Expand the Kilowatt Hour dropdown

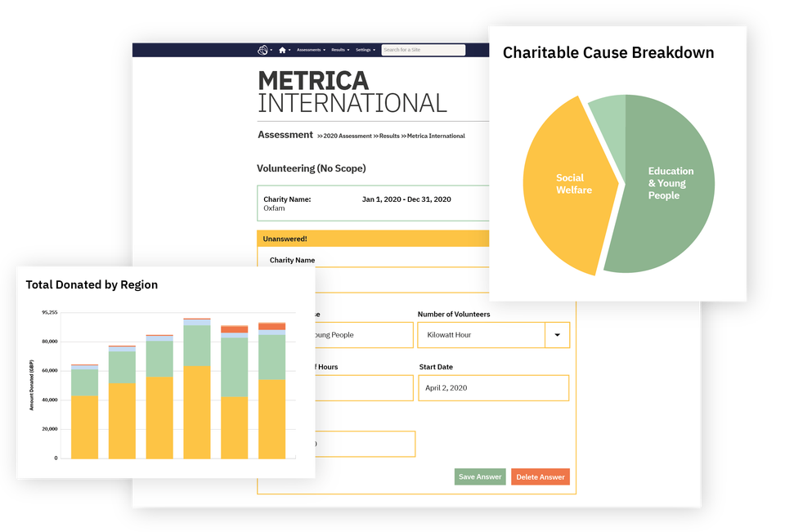coord(555,334)
